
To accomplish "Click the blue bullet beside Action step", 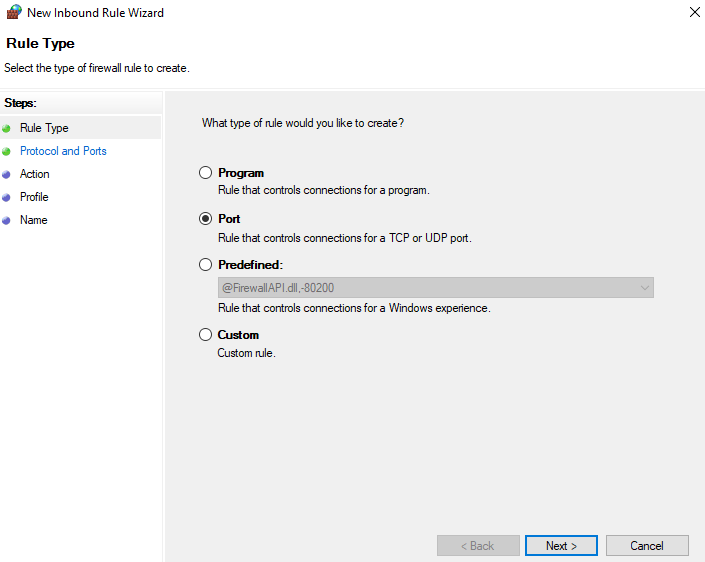I will (x=6, y=174).
